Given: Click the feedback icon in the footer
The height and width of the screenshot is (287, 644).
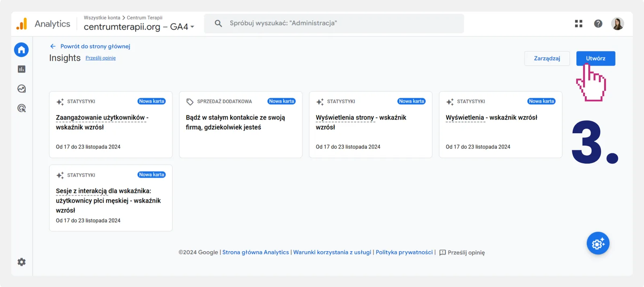Looking at the screenshot, I should (442, 253).
